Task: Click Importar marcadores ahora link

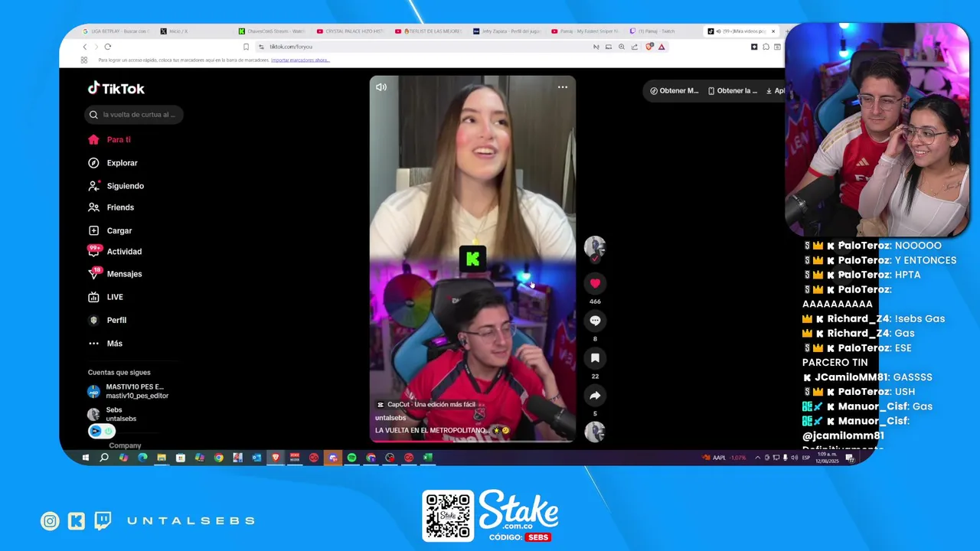Action: (x=300, y=60)
